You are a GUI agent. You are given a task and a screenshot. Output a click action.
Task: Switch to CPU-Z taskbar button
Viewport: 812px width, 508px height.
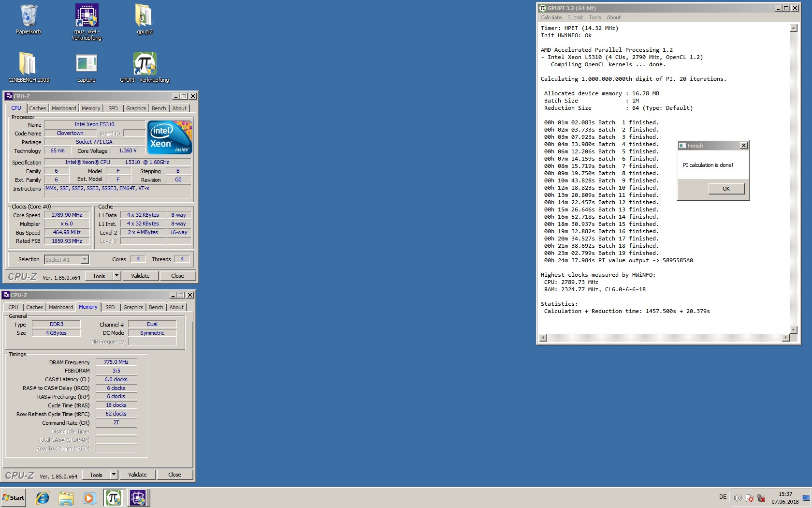138,498
